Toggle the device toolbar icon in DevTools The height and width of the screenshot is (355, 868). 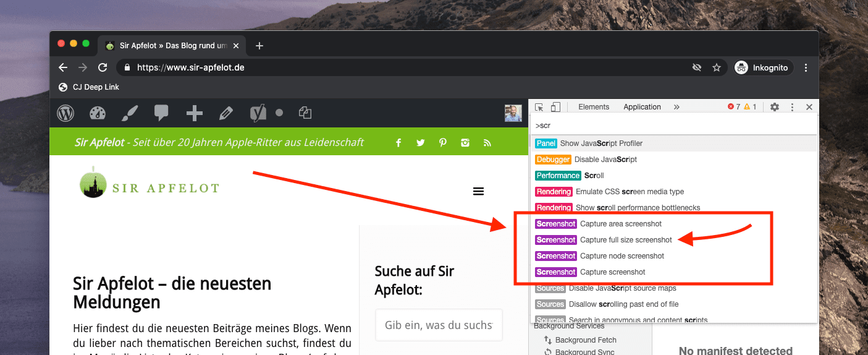tap(555, 107)
